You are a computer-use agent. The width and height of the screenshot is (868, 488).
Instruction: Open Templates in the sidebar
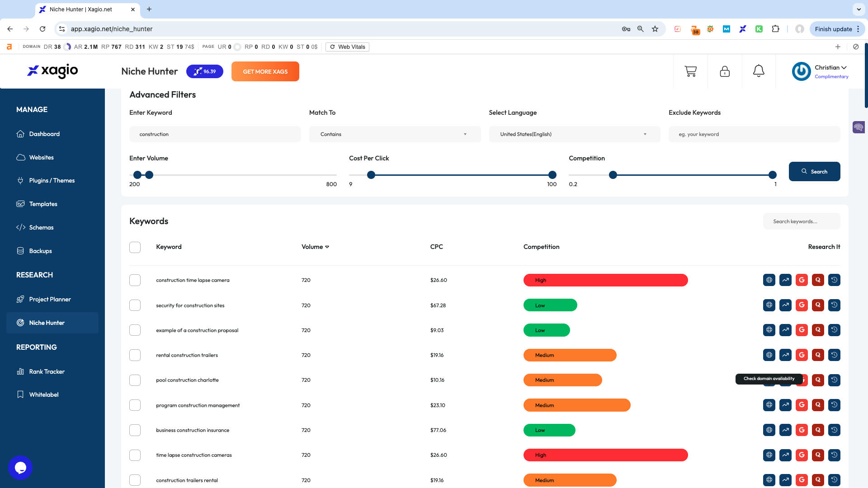tap(43, 204)
